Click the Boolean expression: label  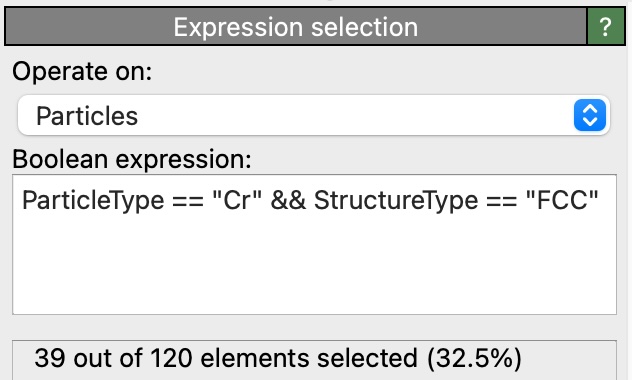pos(132,159)
